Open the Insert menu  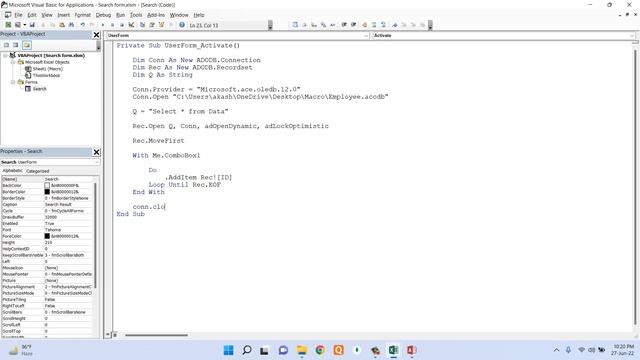coord(63,15)
